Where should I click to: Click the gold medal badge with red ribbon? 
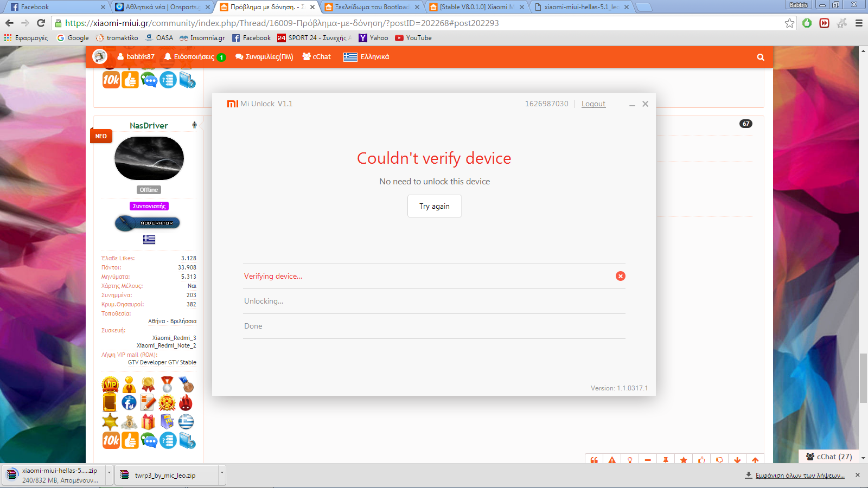pos(148,385)
